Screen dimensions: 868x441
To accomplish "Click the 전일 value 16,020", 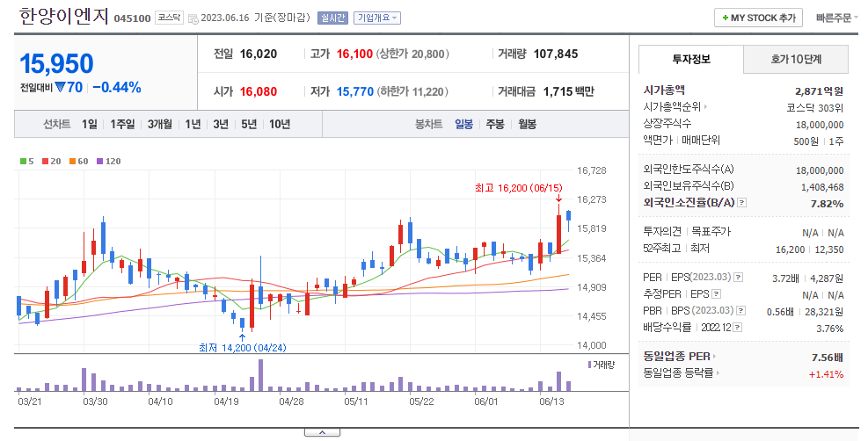I will (x=259, y=54).
